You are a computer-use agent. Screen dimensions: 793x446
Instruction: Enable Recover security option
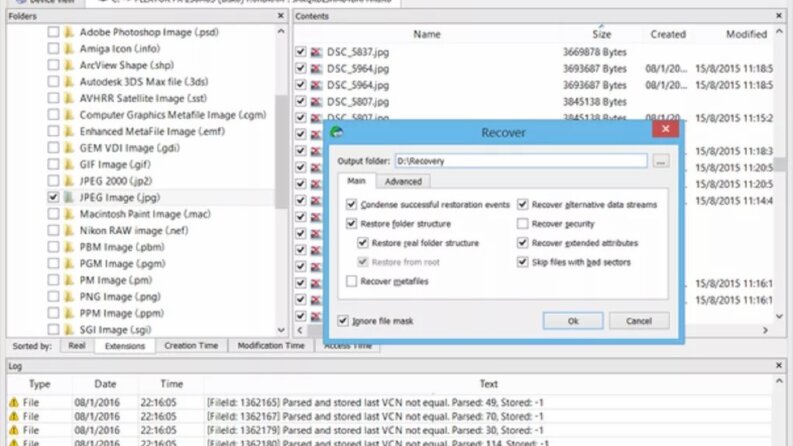522,224
